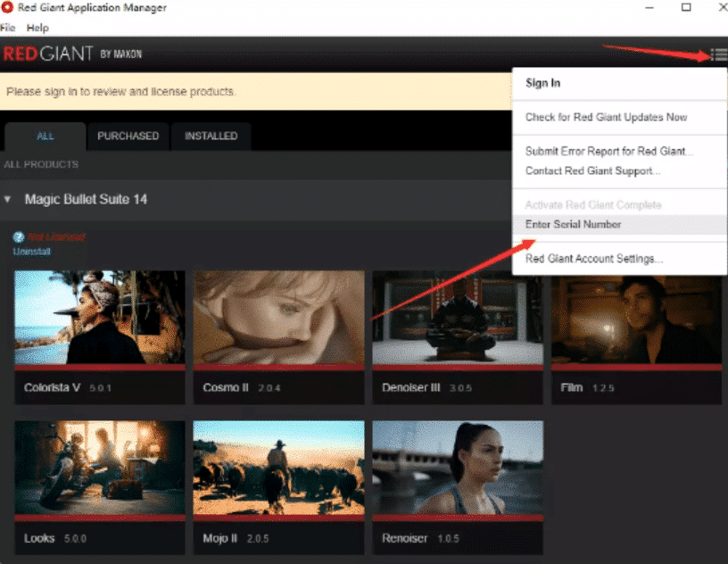Viewport: 728px width, 564px height.
Task: Switch to the INSTALLED tab
Action: 211,137
